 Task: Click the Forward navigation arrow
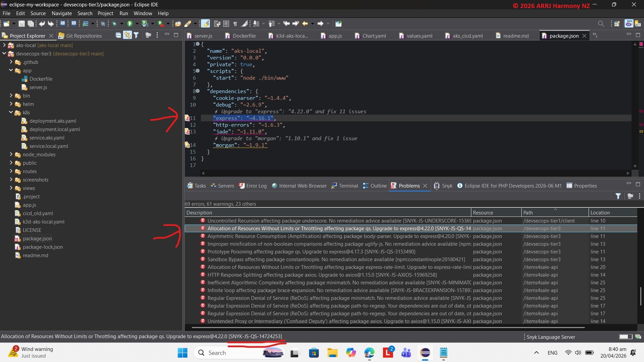pyautogui.click(x=320, y=24)
